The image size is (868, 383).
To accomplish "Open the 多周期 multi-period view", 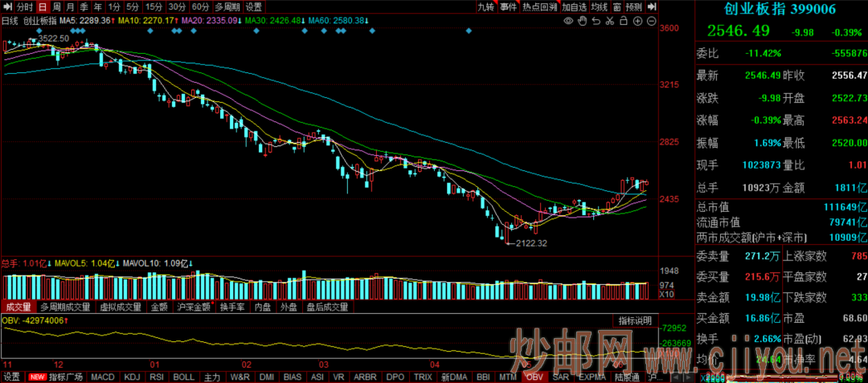I will click(228, 6).
